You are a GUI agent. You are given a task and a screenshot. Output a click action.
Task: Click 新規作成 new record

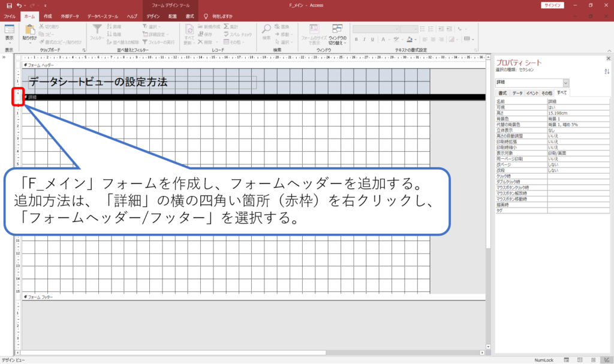[x=209, y=26]
